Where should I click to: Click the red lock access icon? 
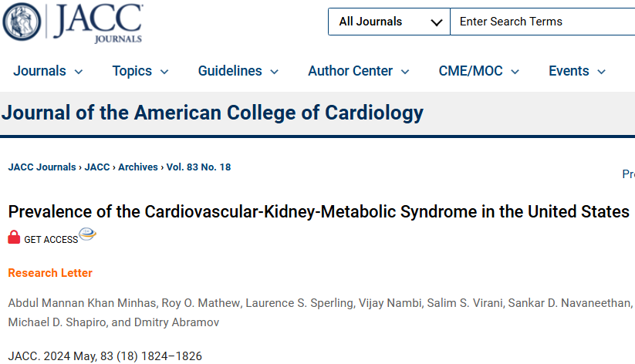(x=14, y=238)
